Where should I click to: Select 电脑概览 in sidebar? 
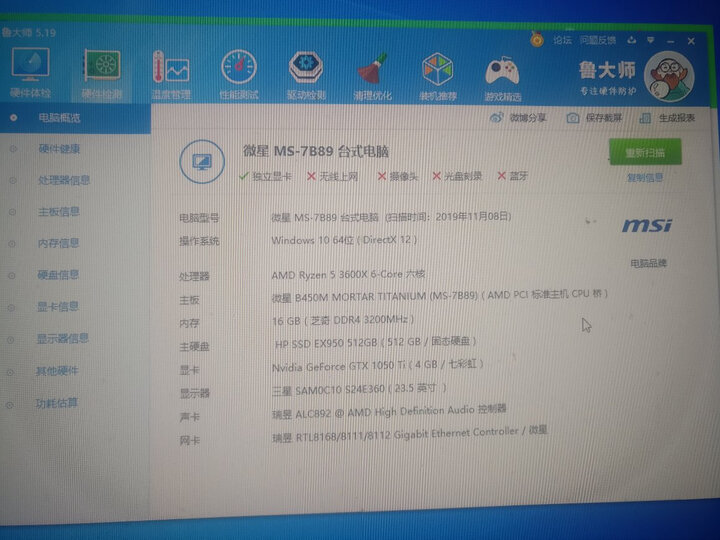click(x=75, y=118)
